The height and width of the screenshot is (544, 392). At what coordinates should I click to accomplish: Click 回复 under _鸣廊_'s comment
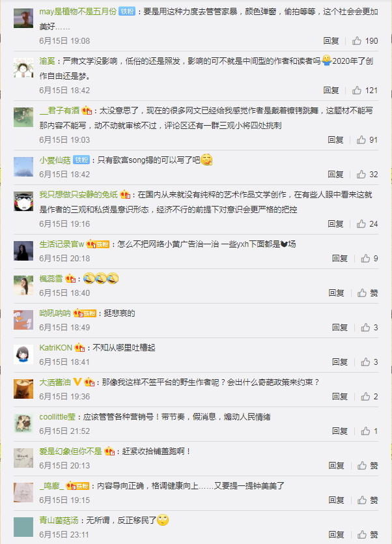[x=336, y=500]
